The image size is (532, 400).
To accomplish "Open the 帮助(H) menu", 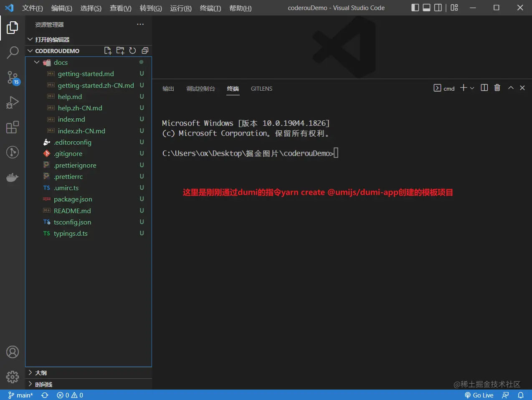I will (241, 8).
